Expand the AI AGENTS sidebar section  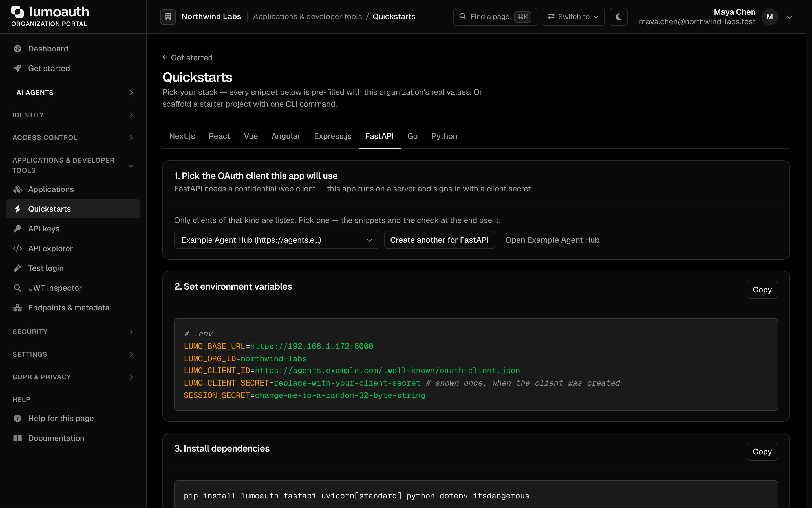pos(73,92)
